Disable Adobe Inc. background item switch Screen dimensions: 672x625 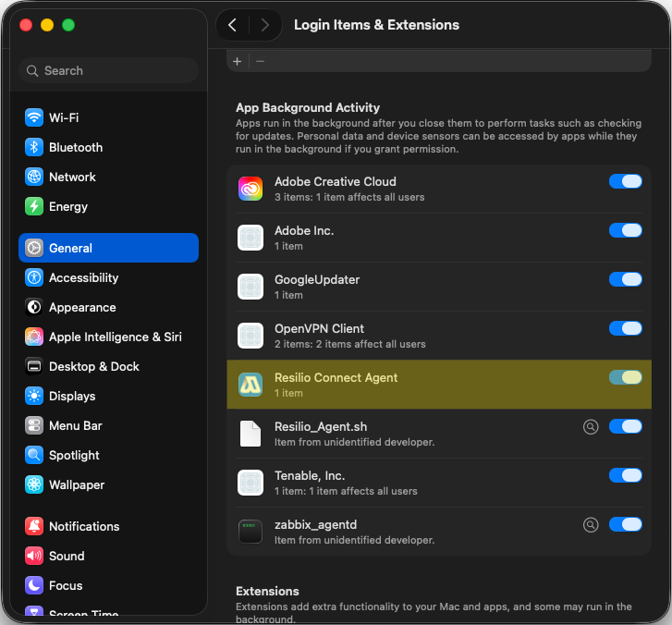(x=625, y=230)
